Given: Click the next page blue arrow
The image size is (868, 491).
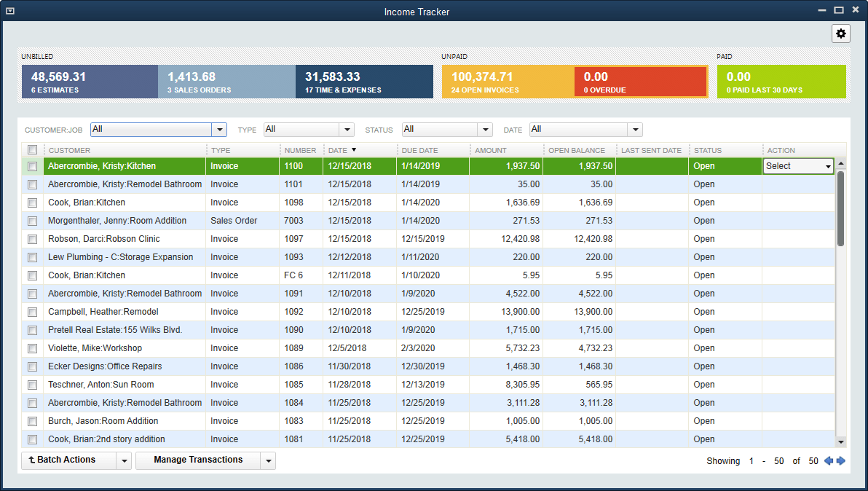Looking at the screenshot, I should (x=842, y=460).
